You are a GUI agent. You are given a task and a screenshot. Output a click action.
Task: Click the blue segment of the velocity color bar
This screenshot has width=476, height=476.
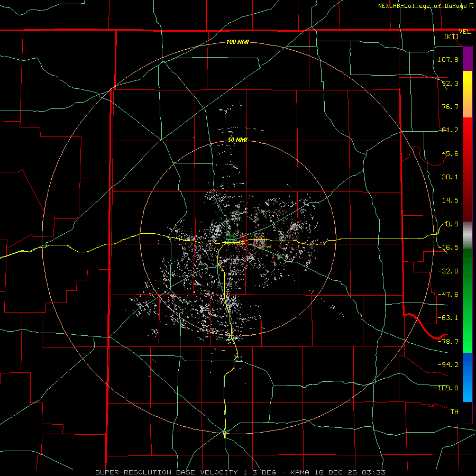tap(467, 377)
